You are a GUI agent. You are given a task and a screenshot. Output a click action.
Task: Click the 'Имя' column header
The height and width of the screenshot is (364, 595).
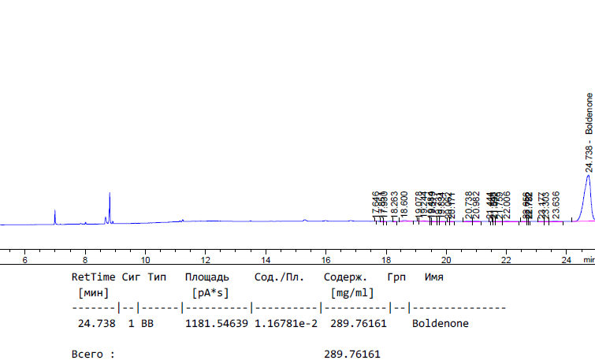[433, 277]
